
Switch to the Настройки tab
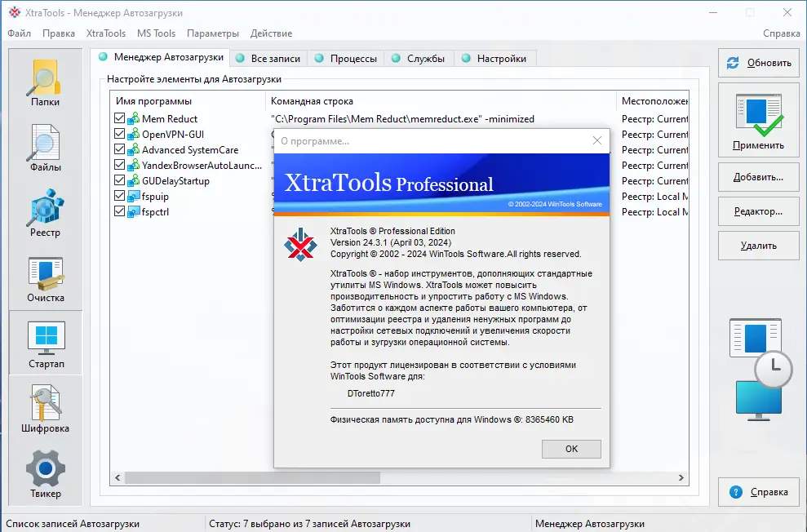click(x=494, y=59)
